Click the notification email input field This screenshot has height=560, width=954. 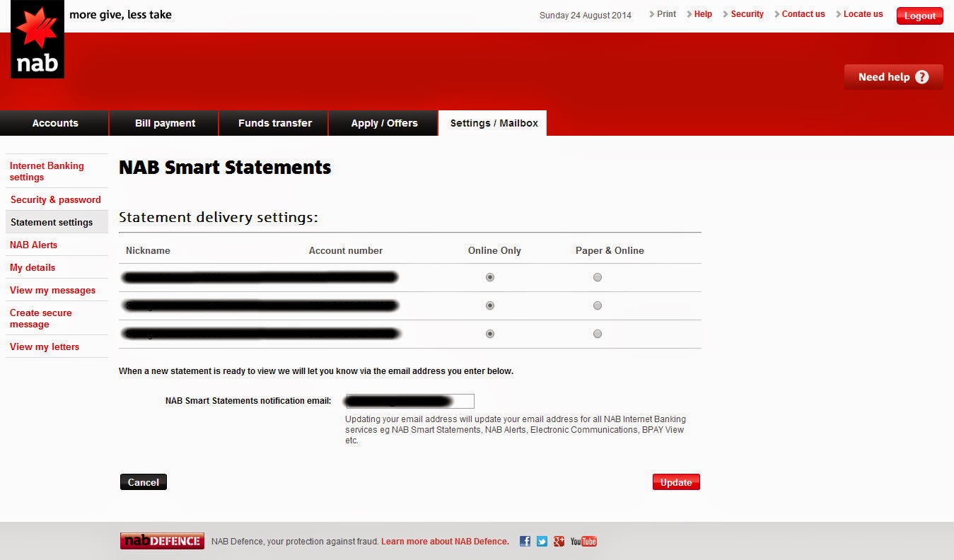coord(409,401)
